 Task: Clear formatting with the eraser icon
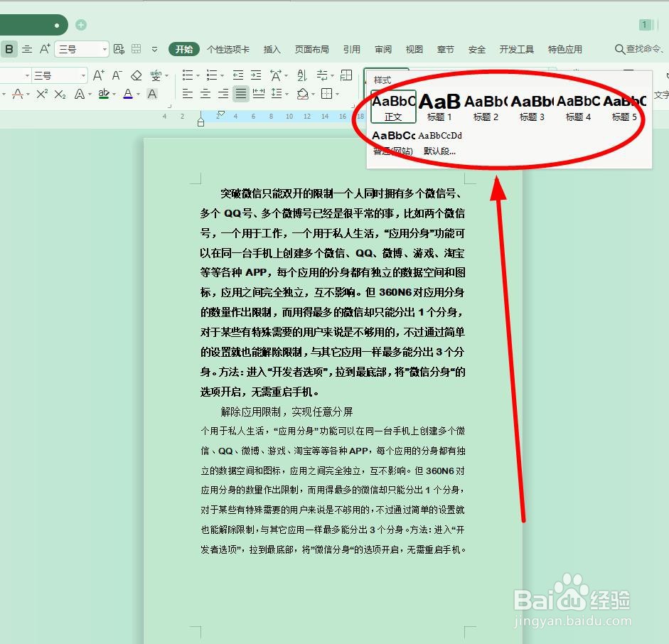137,75
